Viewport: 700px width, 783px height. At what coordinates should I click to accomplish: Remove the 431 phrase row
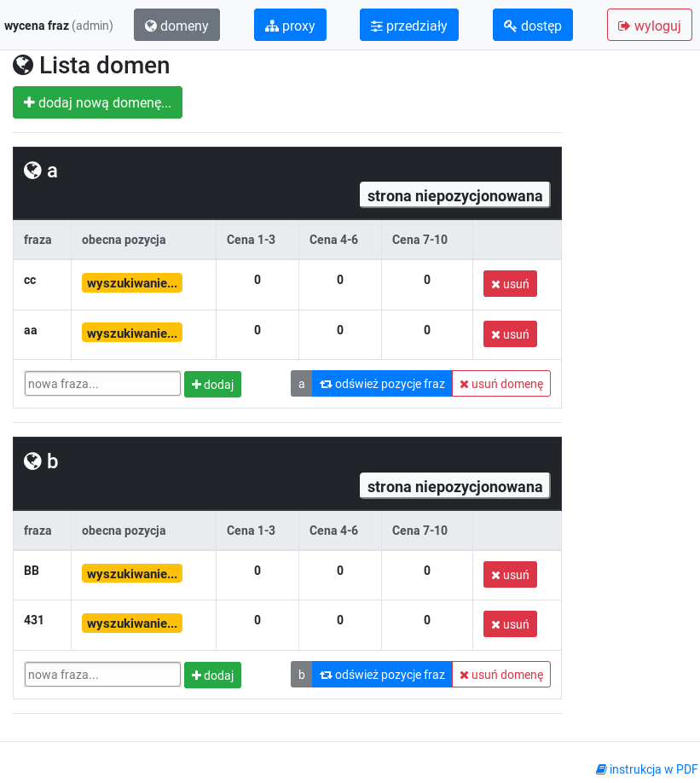(510, 624)
